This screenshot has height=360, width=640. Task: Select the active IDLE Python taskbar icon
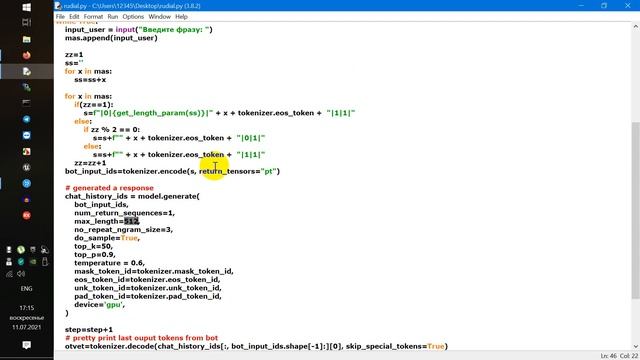pos(27,71)
